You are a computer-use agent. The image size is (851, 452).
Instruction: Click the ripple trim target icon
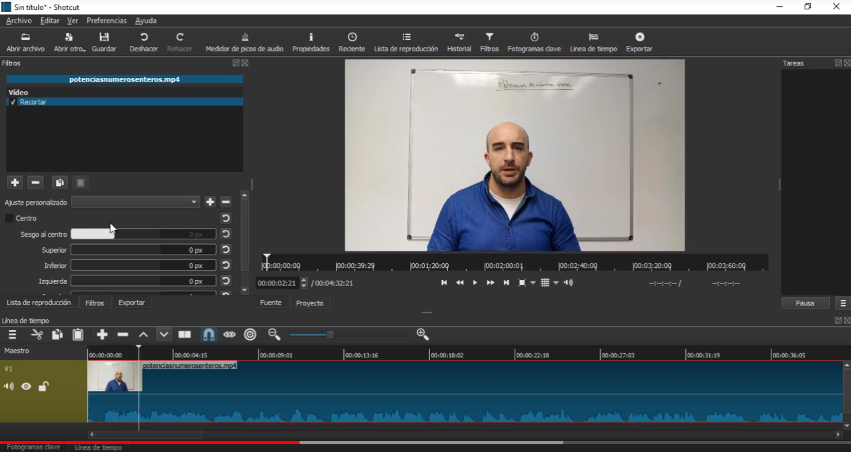pyautogui.click(x=250, y=334)
